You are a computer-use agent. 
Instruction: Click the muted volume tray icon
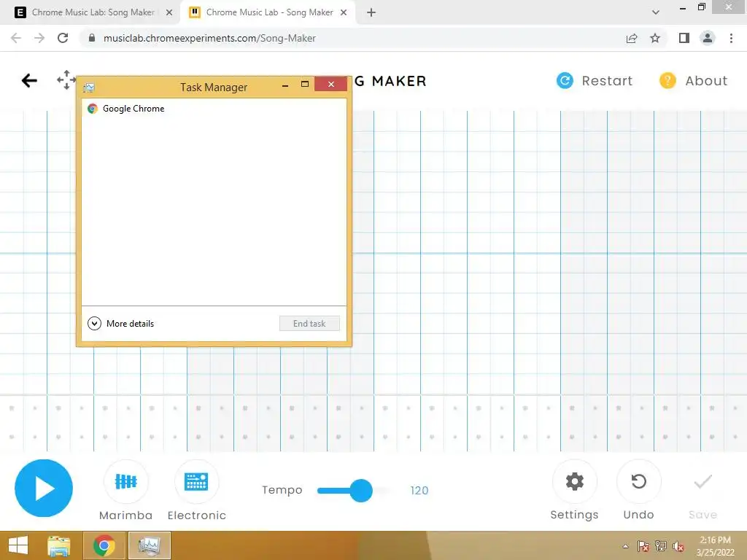tap(678, 546)
